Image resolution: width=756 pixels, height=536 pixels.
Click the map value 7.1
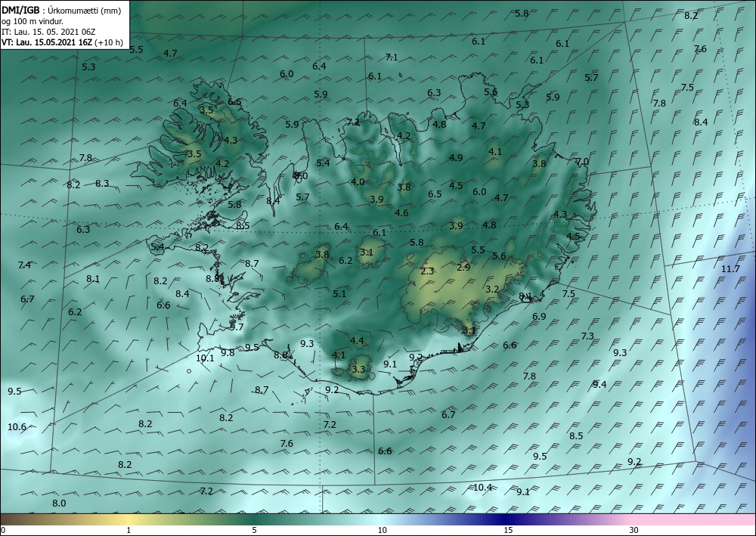pos(392,57)
